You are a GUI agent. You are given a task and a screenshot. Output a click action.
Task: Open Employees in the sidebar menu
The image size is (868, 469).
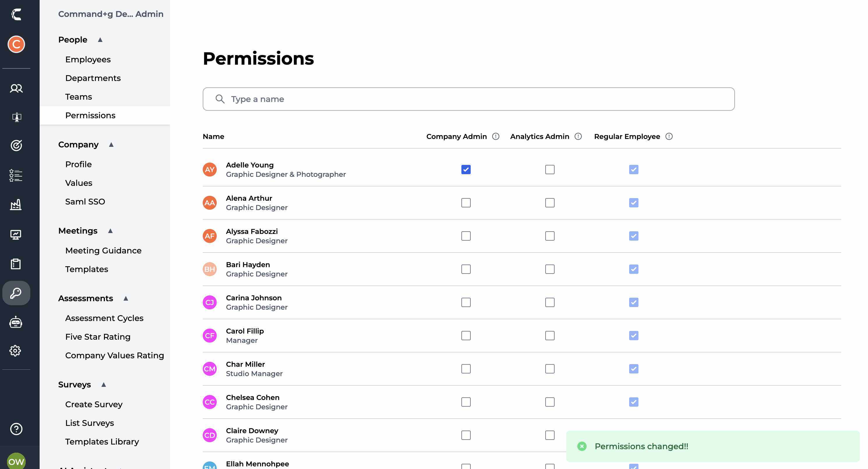(x=88, y=59)
